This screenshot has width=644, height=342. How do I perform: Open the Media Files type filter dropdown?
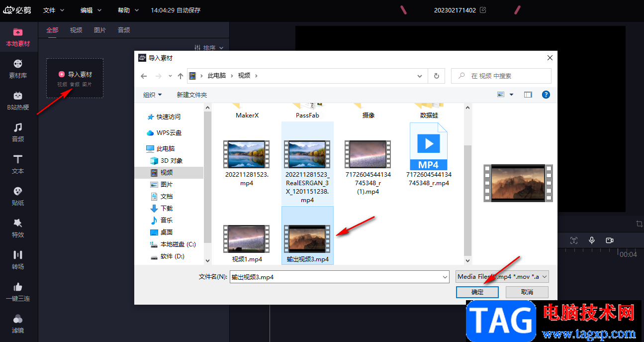502,277
